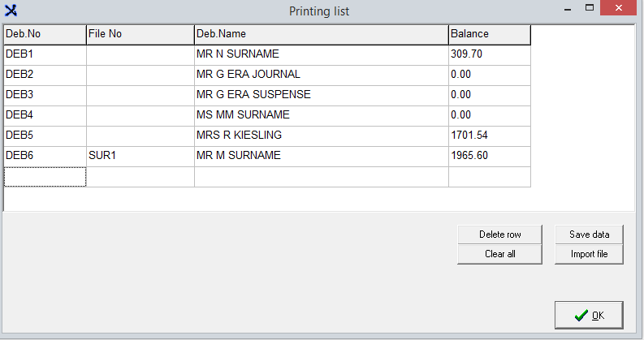Select the File No column header
The width and height of the screenshot is (644, 340).
140,34
